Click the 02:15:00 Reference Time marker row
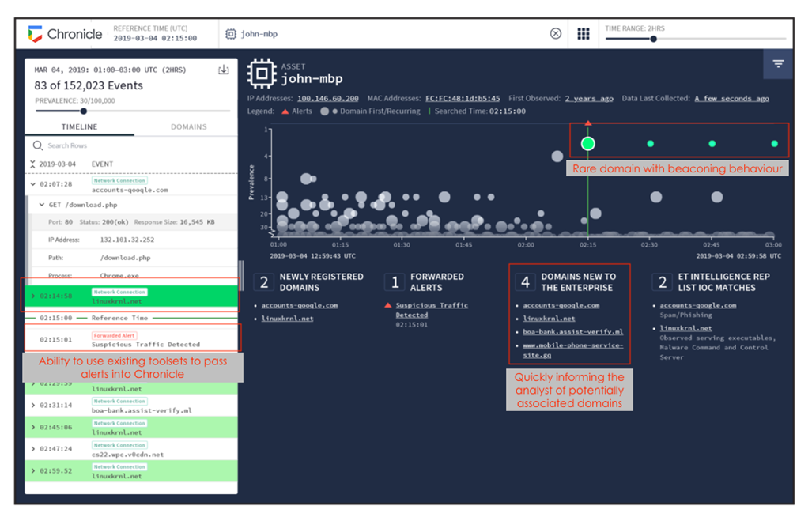This screenshot has height=521, width=812. point(131,318)
